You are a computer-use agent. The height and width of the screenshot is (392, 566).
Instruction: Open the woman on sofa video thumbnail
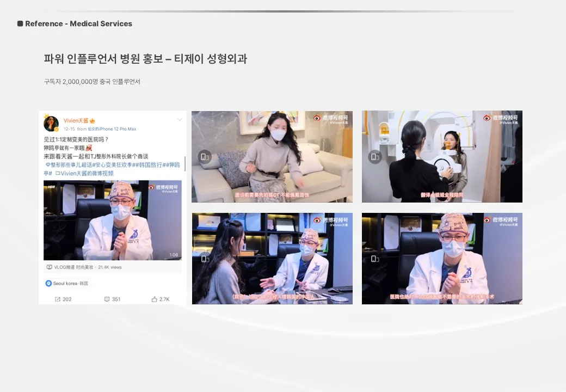pyautogui.click(x=272, y=157)
